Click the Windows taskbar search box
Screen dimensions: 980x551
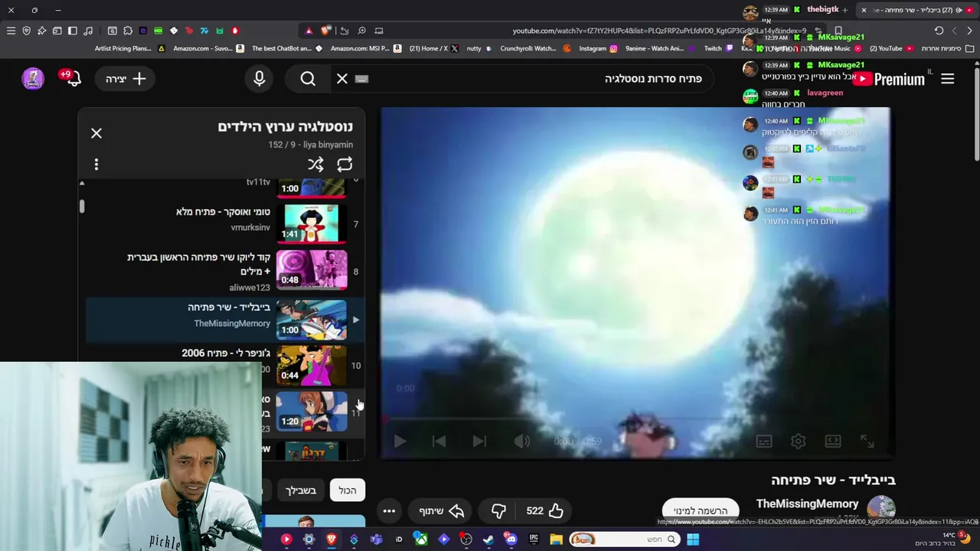pyautogui.click(x=623, y=540)
